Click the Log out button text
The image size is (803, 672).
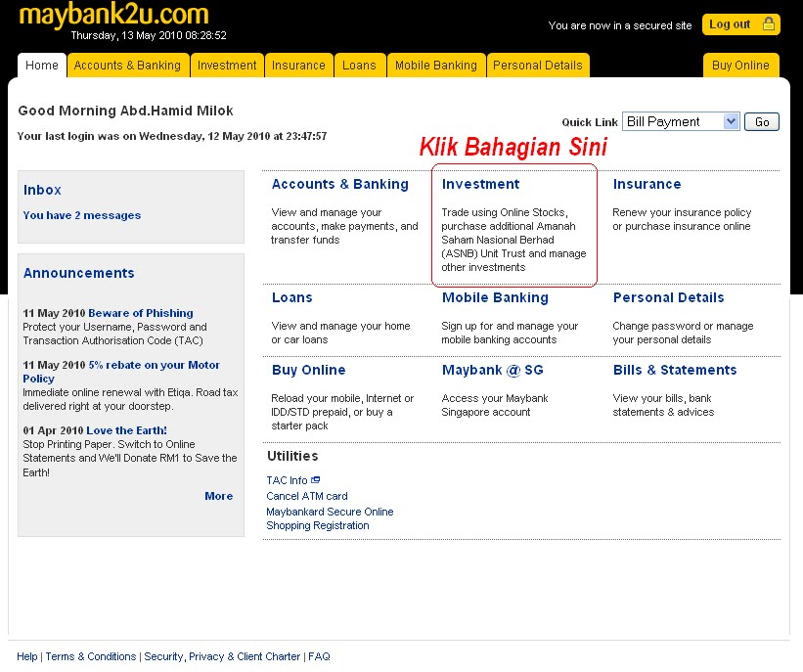(x=730, y=24)
